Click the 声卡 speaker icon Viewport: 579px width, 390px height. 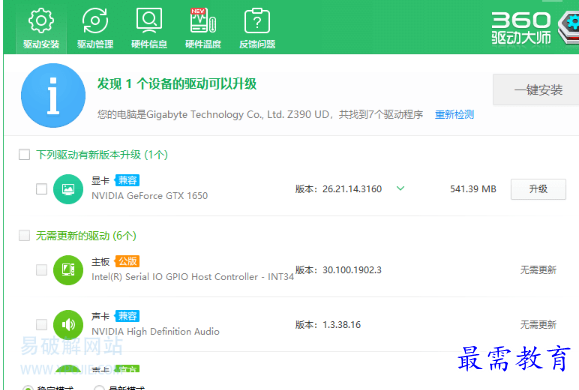tap(68, 325)
